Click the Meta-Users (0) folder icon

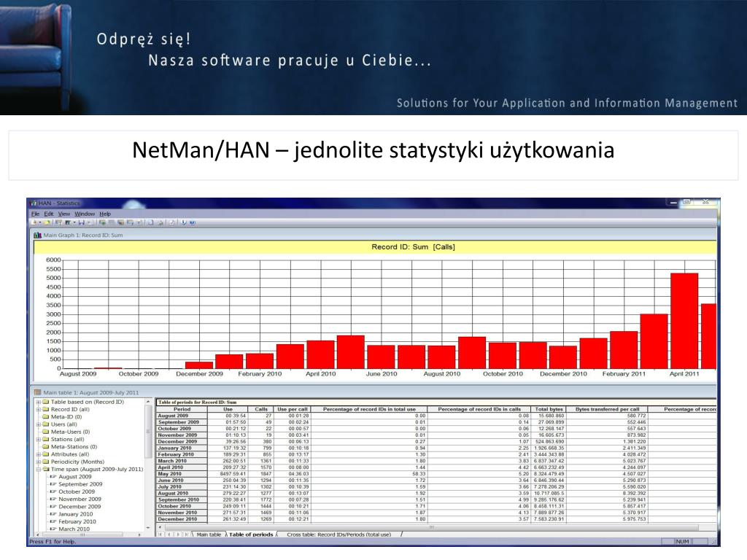[x=46, y=432]
